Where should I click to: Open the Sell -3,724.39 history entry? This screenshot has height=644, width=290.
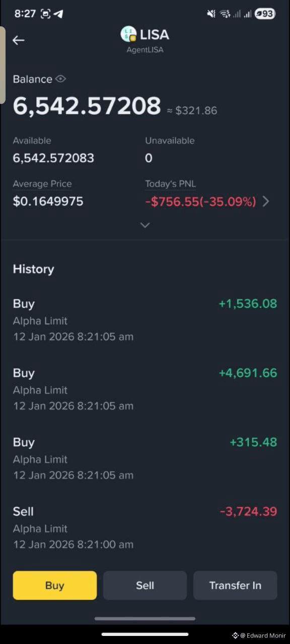click(x=145, y=528)
